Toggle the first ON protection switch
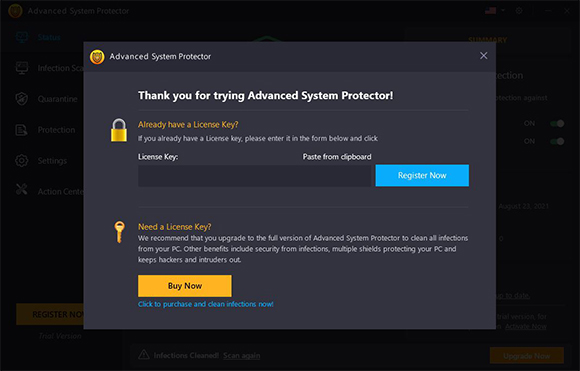 coord(557,123)
